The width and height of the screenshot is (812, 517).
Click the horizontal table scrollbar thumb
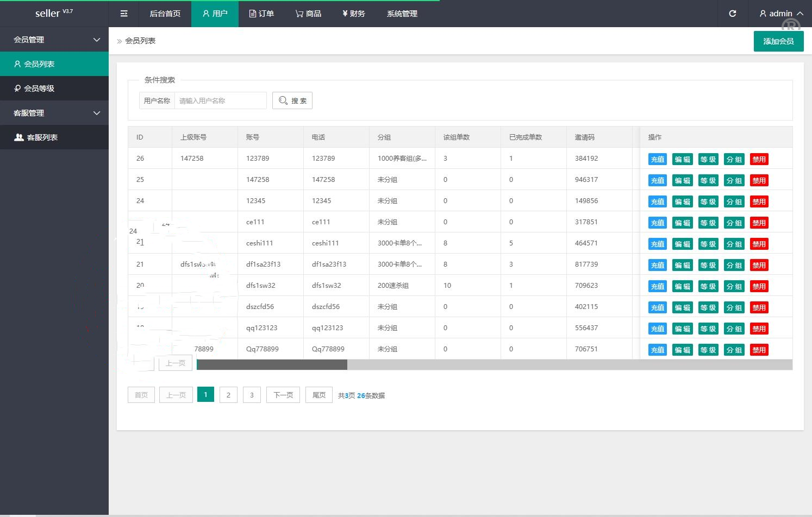272,365
